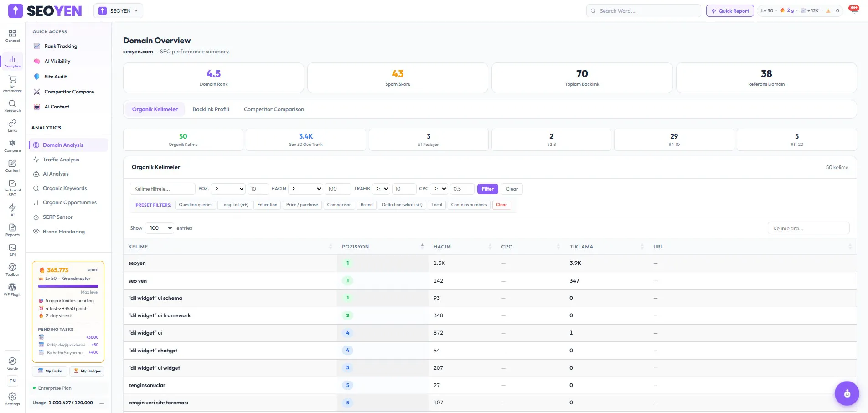Image resolution: width=868 pixels, height=413 pixels.
Task: Open the HACIM operator dropdown
Action: [306, 189]
